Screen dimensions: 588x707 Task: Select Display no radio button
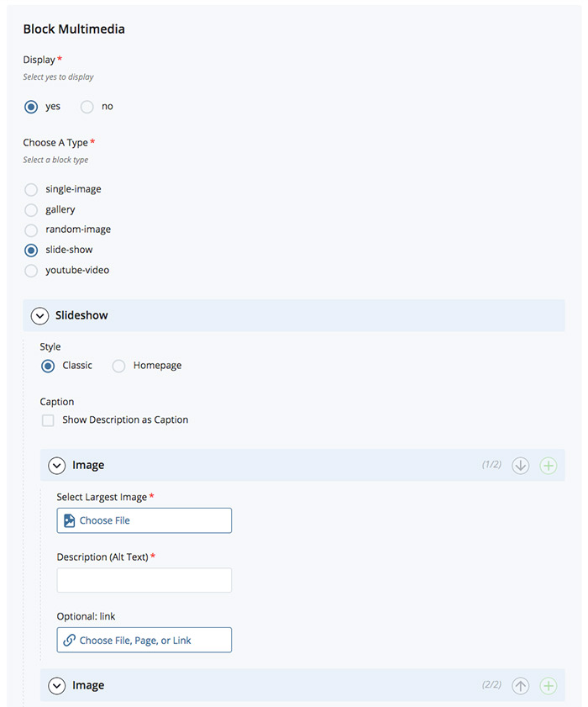tap(87, 107)
